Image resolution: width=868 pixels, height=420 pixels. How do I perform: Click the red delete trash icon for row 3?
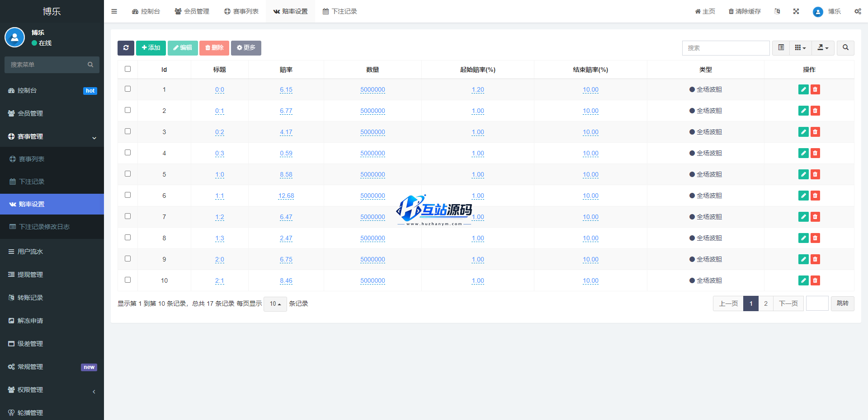[815, 132]
